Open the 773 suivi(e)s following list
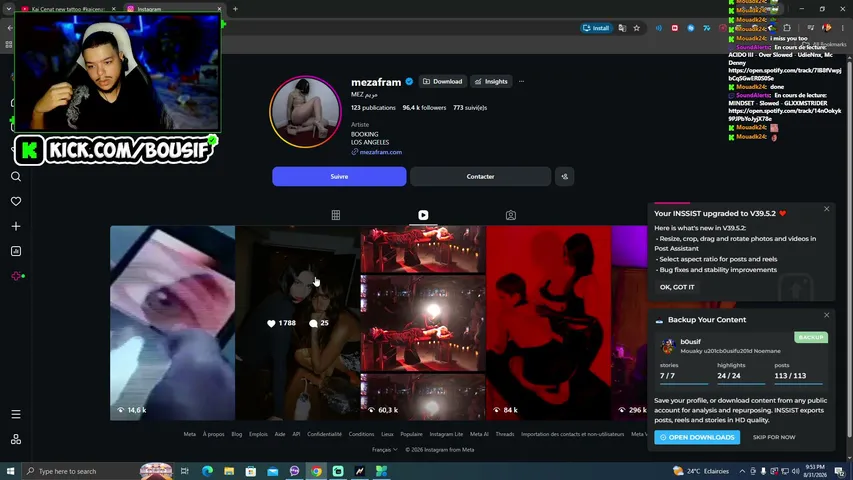 click(470, 108)
